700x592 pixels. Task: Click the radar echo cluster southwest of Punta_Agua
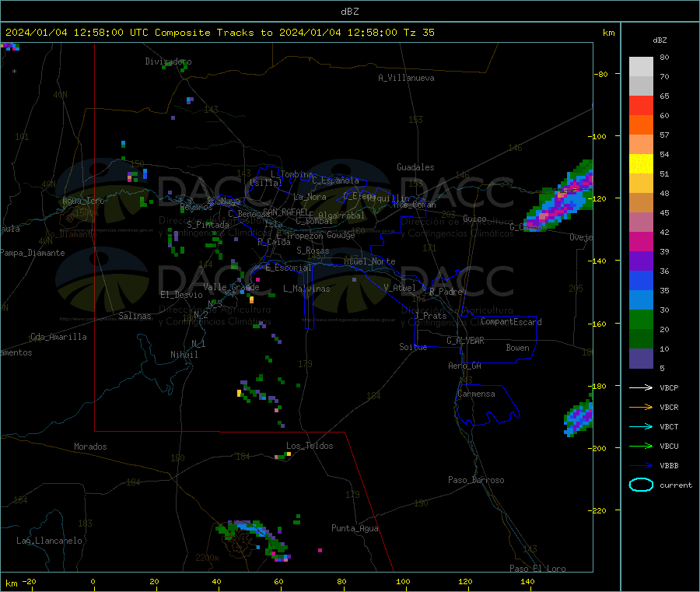tap(254, 540)
